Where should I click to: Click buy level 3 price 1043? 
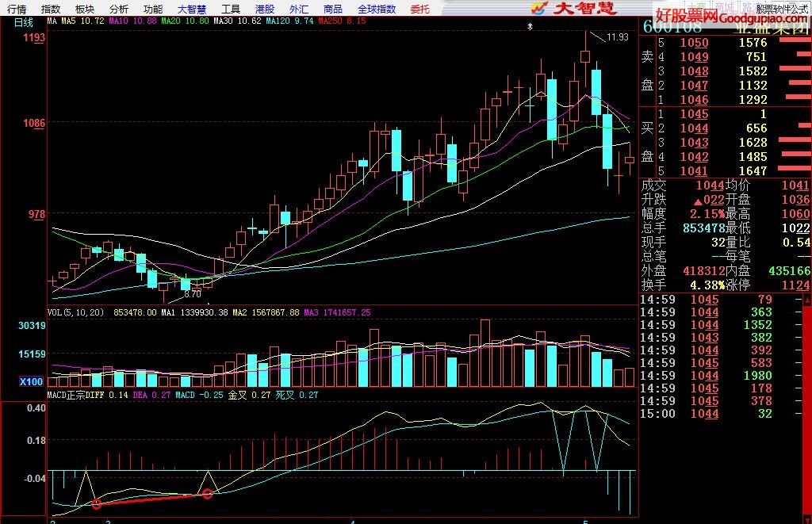tap(694, 143)
